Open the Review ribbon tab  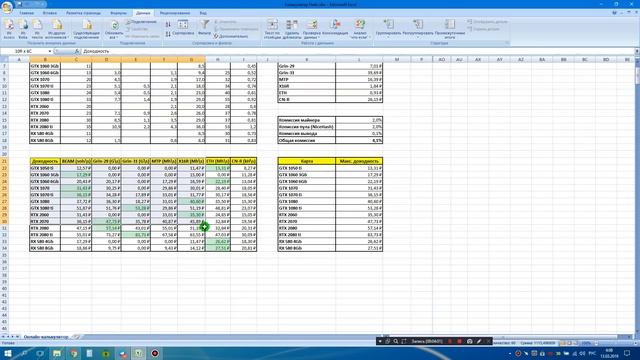[x=175, y=13]
